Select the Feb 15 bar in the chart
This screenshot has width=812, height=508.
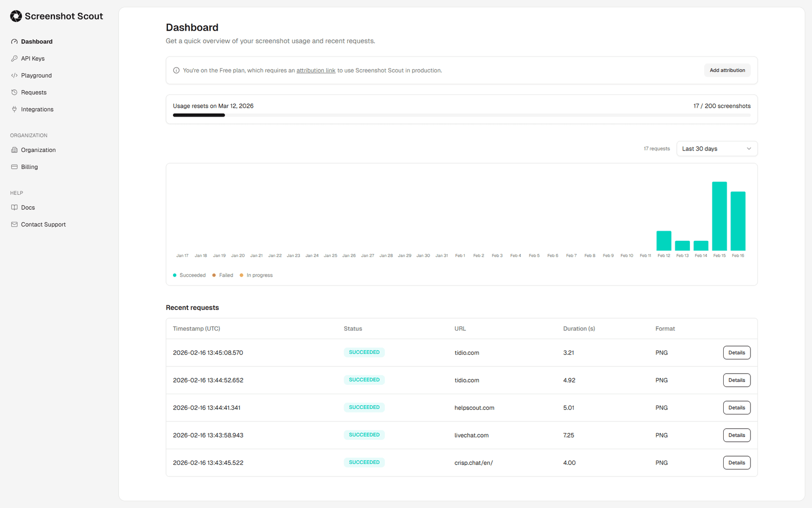point(719,216)
